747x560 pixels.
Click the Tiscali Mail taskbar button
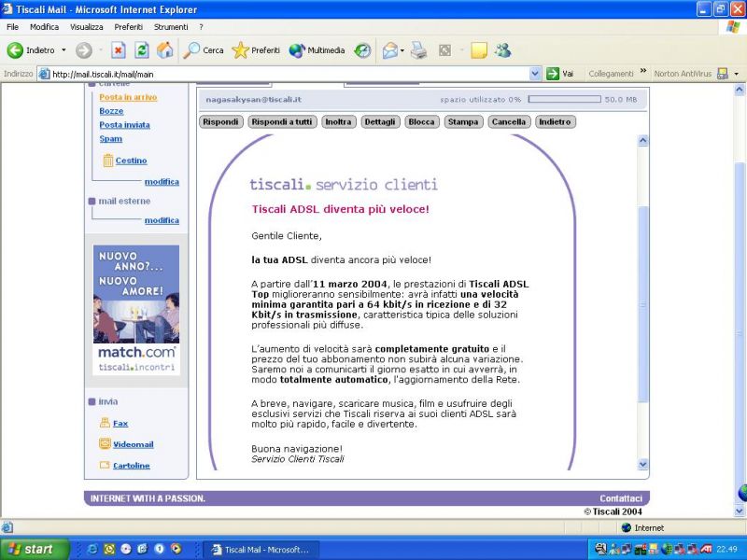261,550
